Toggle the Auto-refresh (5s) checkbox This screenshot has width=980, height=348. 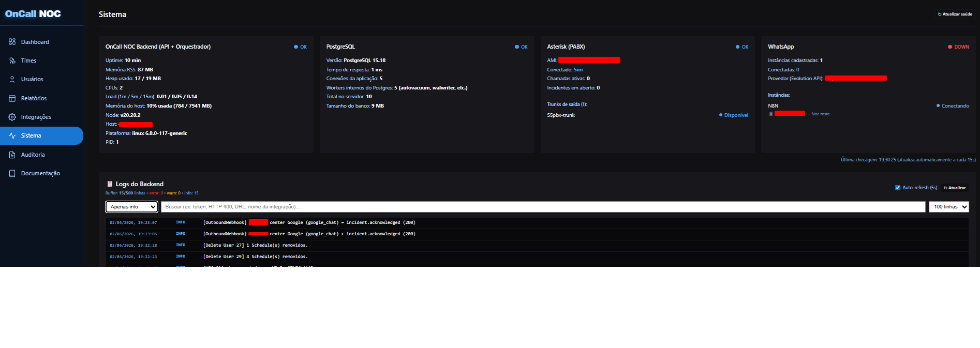[x=898, y=188]
